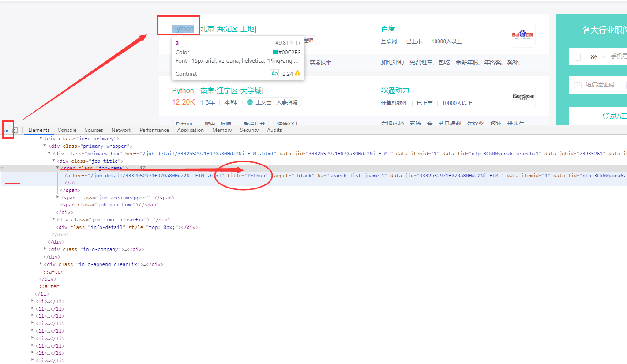Expand the info-company div node
Image resolution: width=627 pixels, height=364 pixels.
coord(45,249)
